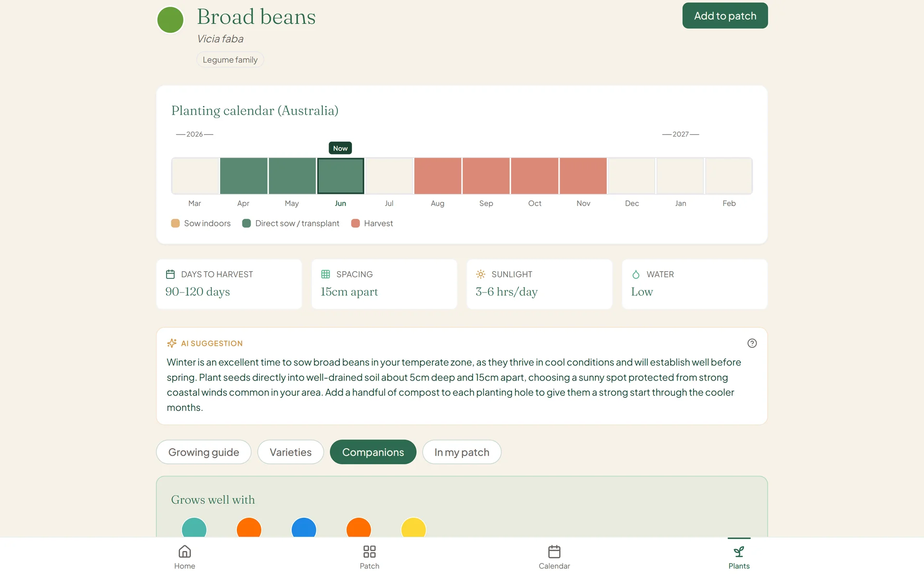
Task: Click the Days to Harvest card
Action: 229,284
